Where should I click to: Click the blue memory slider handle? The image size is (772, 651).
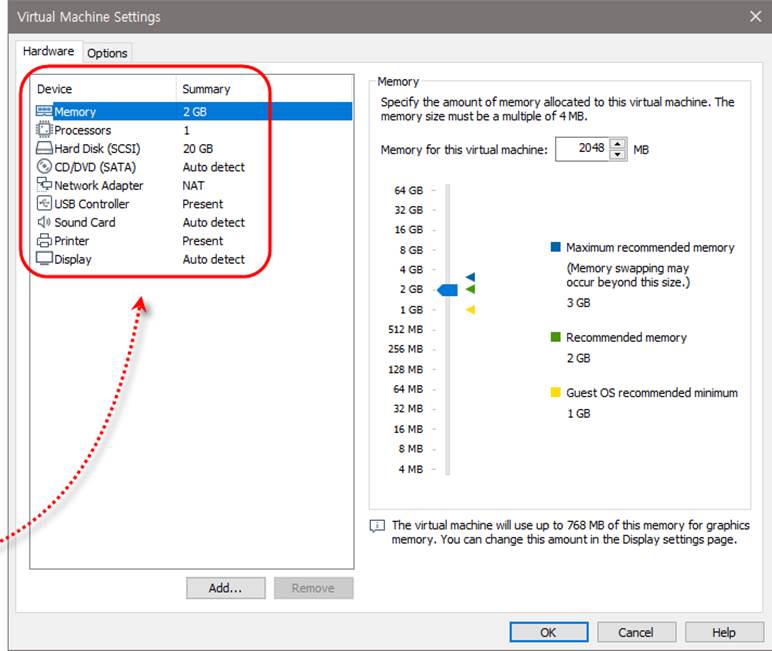coord(448,290)
